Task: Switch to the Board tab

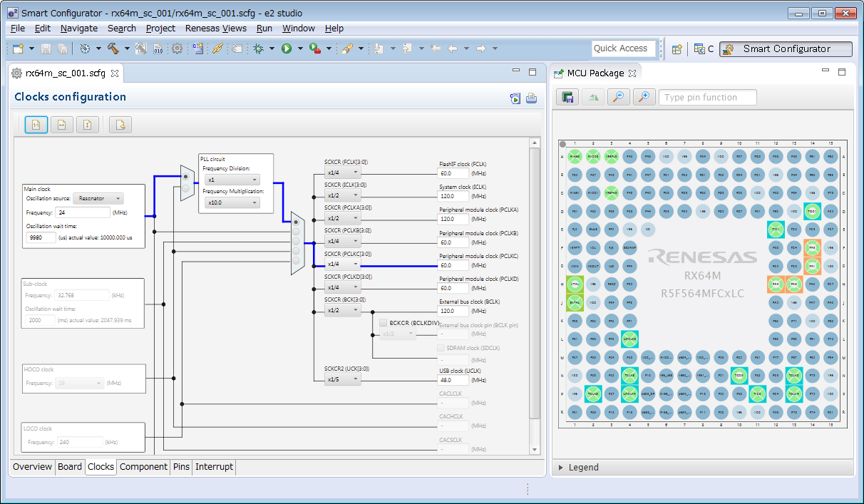Action: [x=70, y=467]
